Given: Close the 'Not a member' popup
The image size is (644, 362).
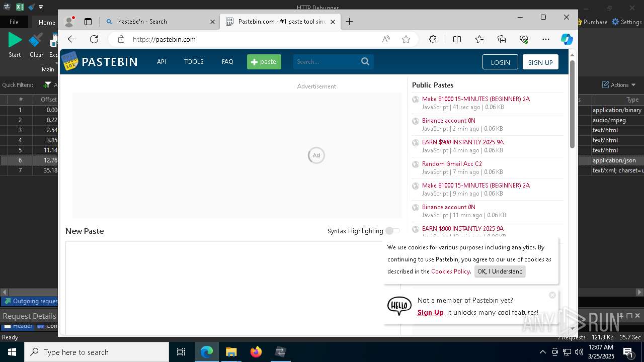Looking at the screenshot, I should click(x=552, y=295).
